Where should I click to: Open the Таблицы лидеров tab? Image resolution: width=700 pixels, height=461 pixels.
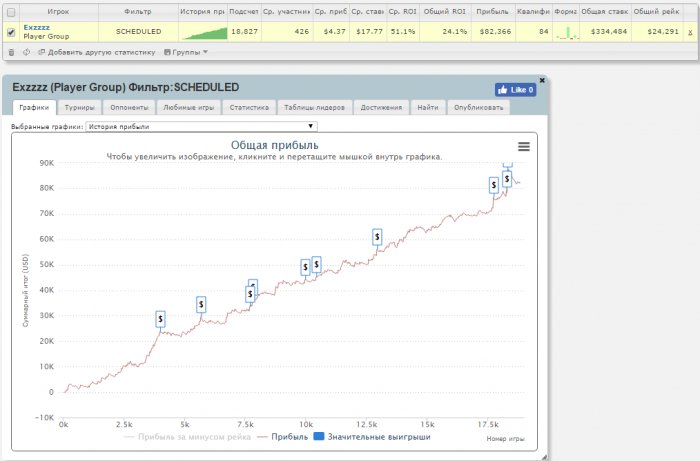(314, 108)
